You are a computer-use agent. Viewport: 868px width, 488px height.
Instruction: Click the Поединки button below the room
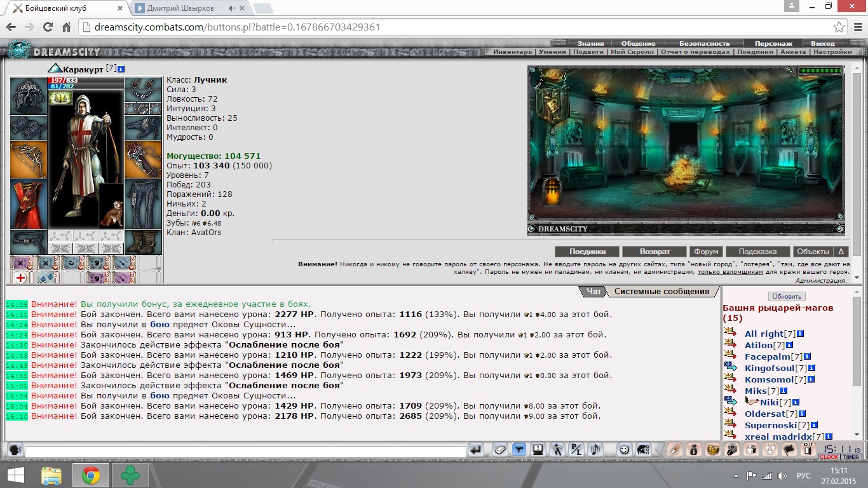(587, 252)
